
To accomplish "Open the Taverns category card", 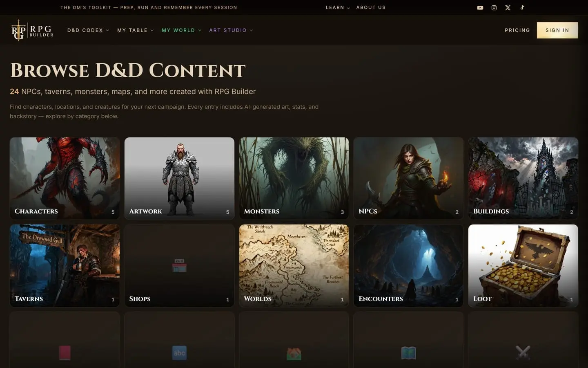I will [65, 266].
